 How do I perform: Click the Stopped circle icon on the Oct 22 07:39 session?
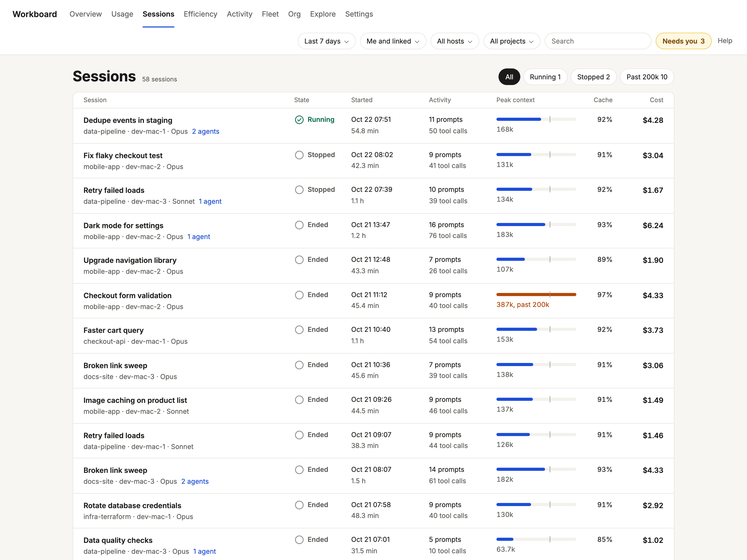pos(299,190)
